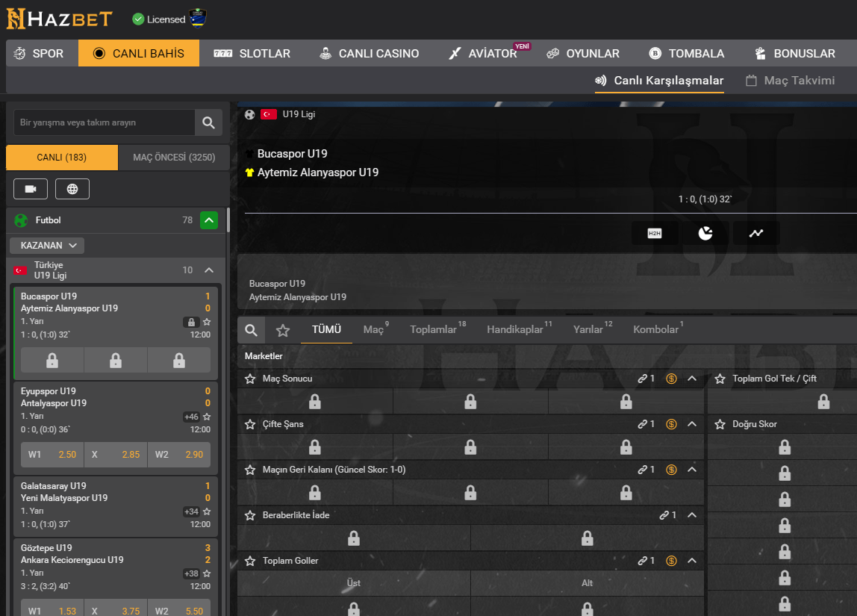Click the team search input field
The width and height of the screenshot is (857, 616).
pos(105,122)
